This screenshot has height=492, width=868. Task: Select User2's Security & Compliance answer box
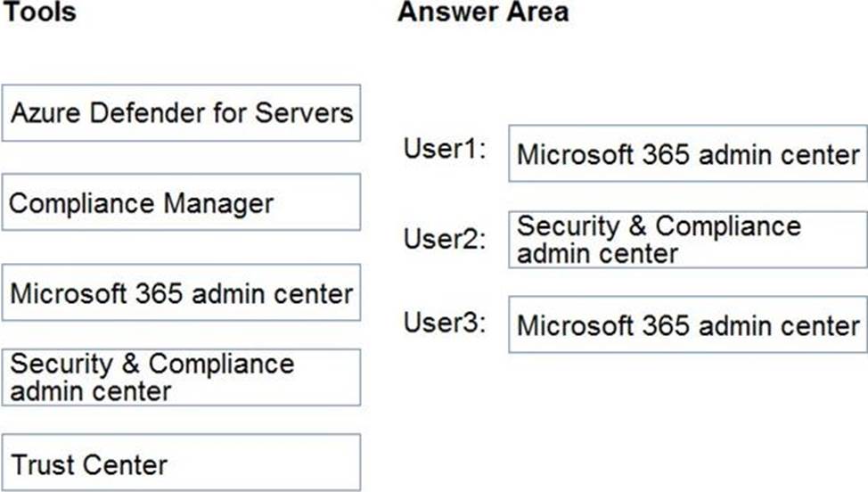(687, 239)
